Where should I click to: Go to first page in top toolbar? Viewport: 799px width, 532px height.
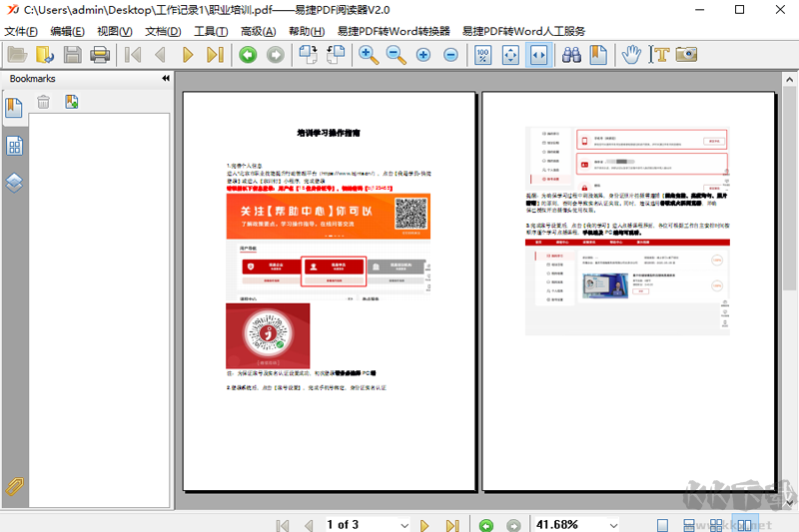133,55
